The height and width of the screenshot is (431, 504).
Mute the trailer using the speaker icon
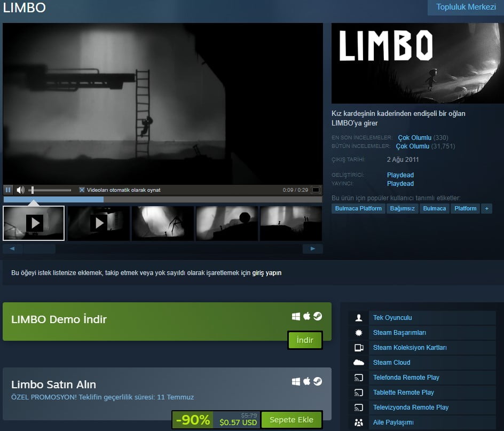pyautogui.click(x=20, y=189)
